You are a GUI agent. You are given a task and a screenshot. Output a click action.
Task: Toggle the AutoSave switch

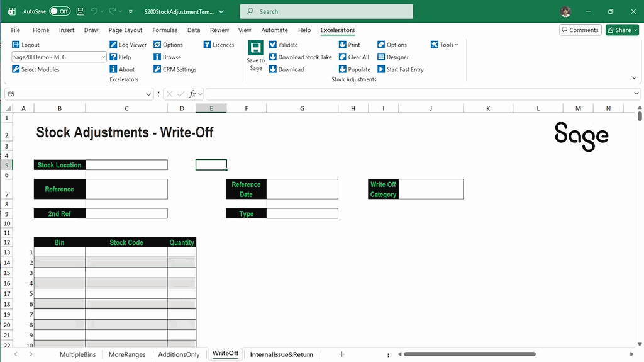point(60,11)
